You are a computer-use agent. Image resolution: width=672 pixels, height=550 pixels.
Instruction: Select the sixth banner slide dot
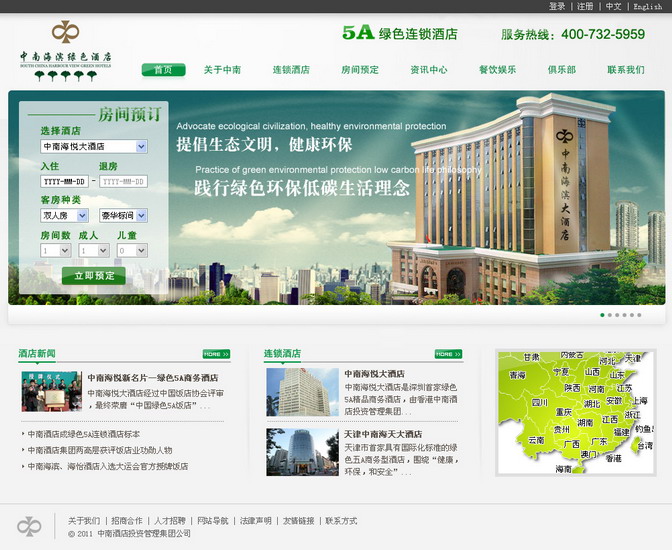tap(639, 315)
